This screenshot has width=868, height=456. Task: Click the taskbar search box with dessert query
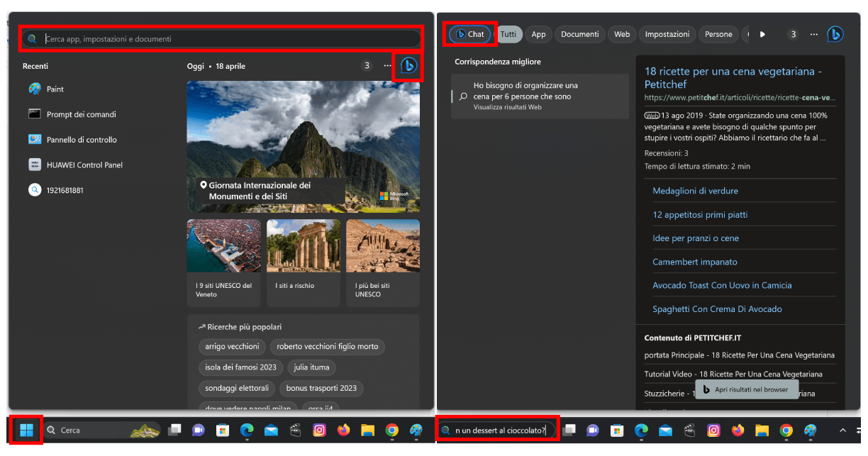pos(496,430)
